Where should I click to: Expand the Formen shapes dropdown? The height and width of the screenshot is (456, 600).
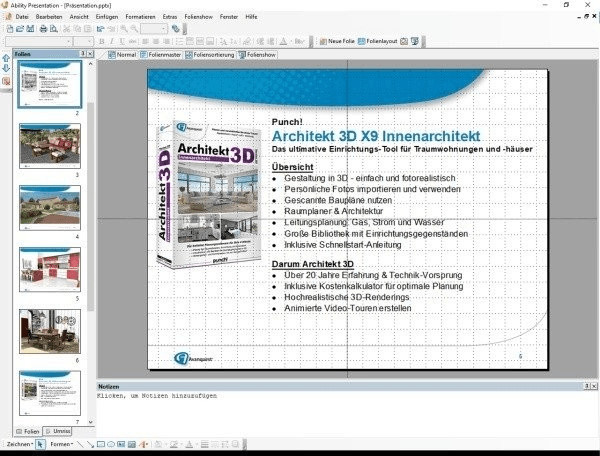coord(63,443)
